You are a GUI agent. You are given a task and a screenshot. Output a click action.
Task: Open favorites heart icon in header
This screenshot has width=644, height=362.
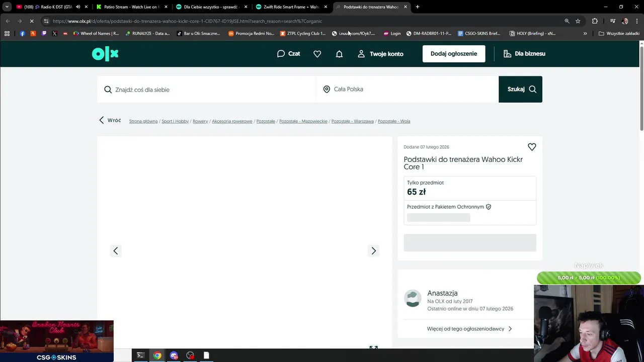(317, 54)
